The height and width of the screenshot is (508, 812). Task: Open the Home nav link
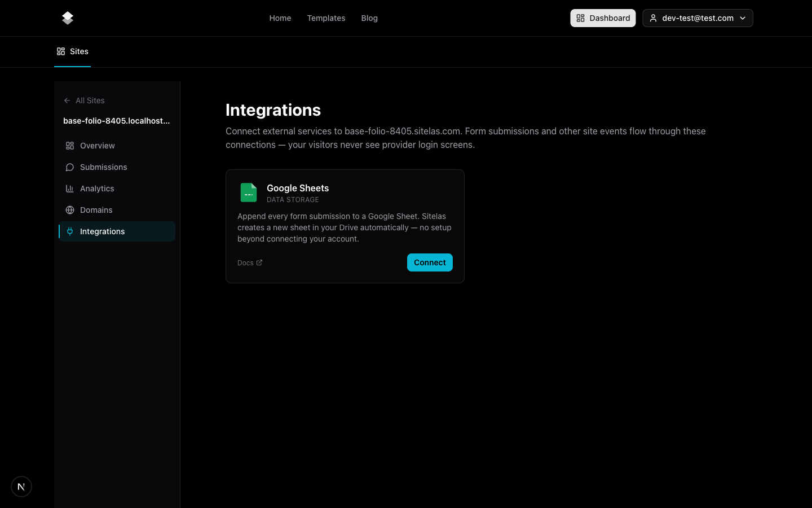(x=280, y=18)
